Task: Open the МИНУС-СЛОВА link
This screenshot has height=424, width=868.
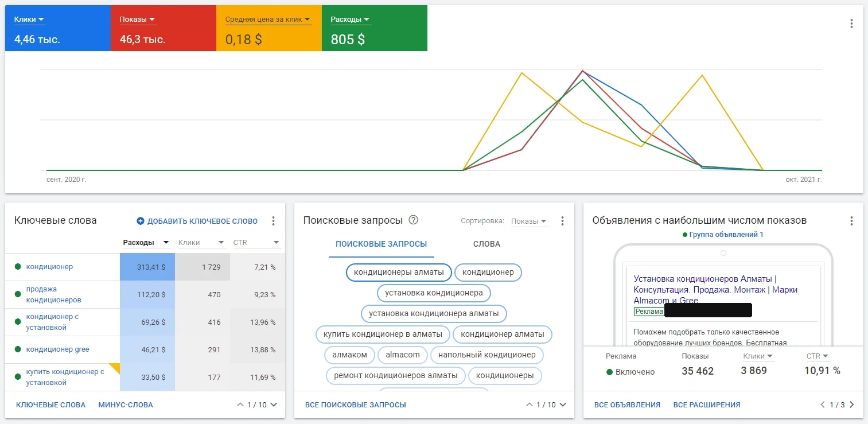Action: click(126, 405)
